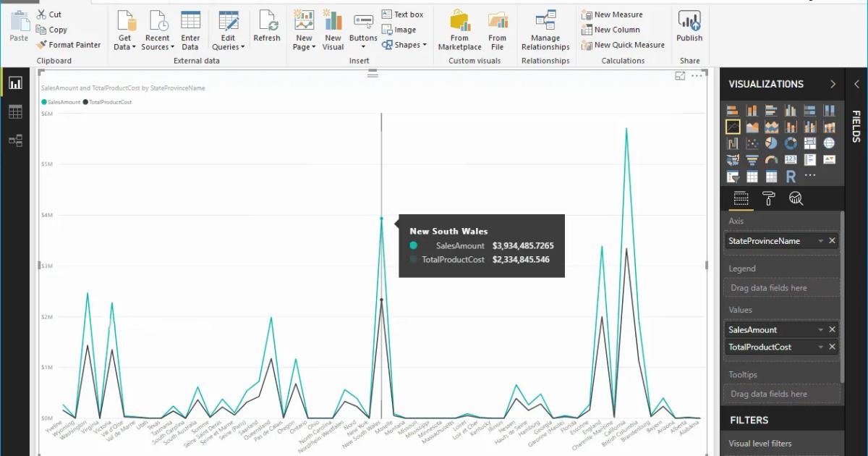Screen dimensions: 868x456
Task: Select the R script visual icon
Action: 790,176
